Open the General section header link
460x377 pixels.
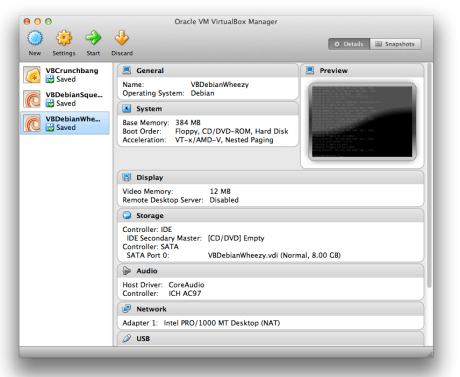point(150,71)
